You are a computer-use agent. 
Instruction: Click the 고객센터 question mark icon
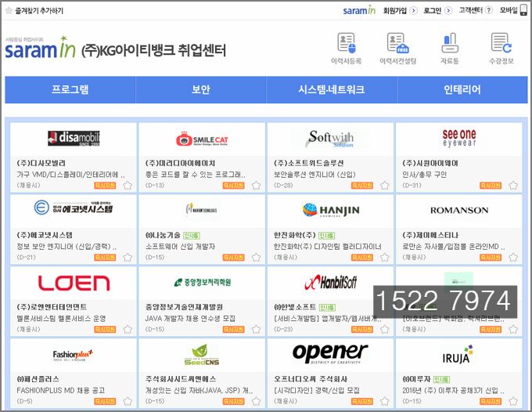pyautogui.click(x=488, y=10)
